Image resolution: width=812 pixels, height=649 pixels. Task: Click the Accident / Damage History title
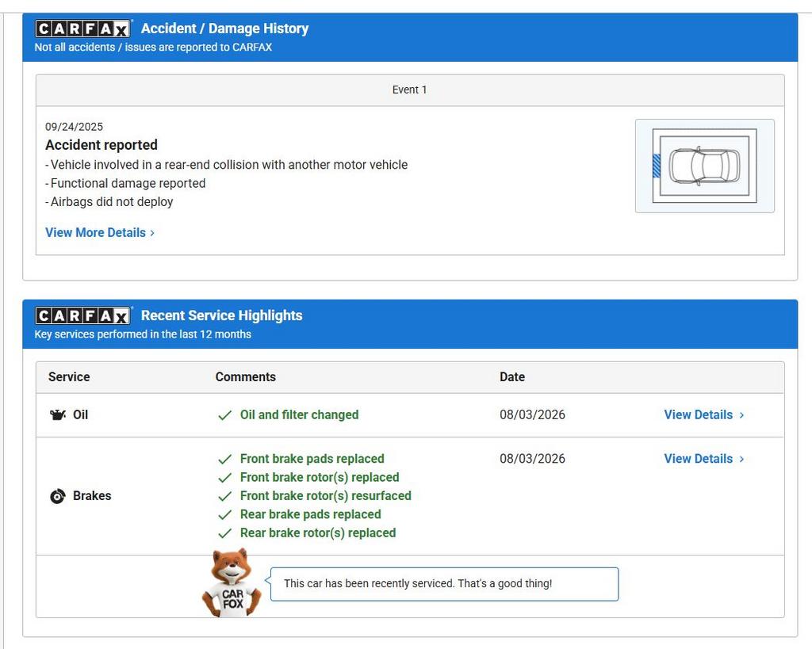tap(224, 29)
